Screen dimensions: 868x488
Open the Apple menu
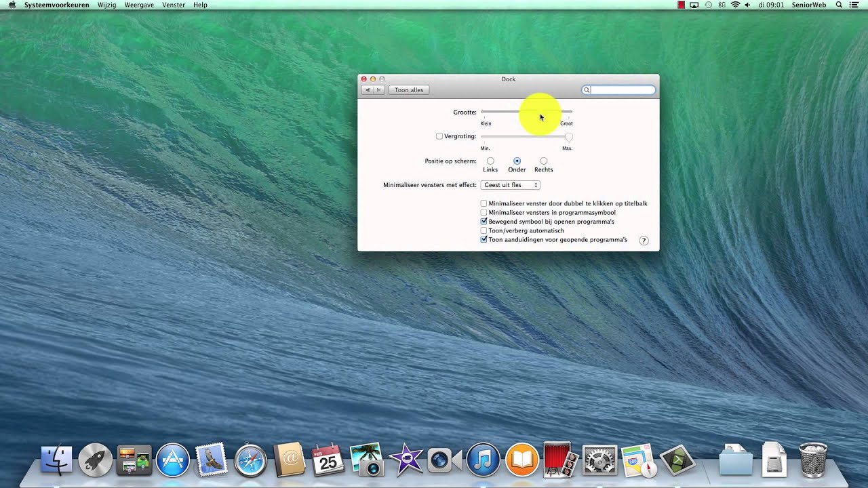(x=12, y=5)
